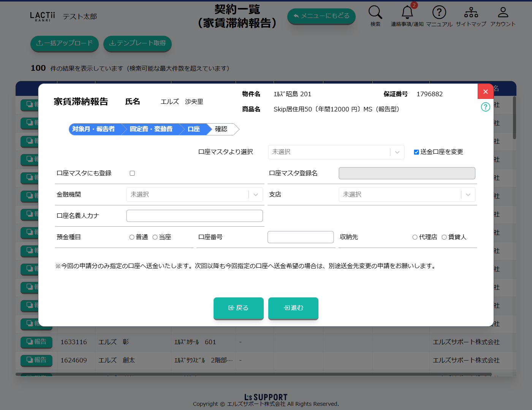Open the notifications bell icon

[407, 13]
